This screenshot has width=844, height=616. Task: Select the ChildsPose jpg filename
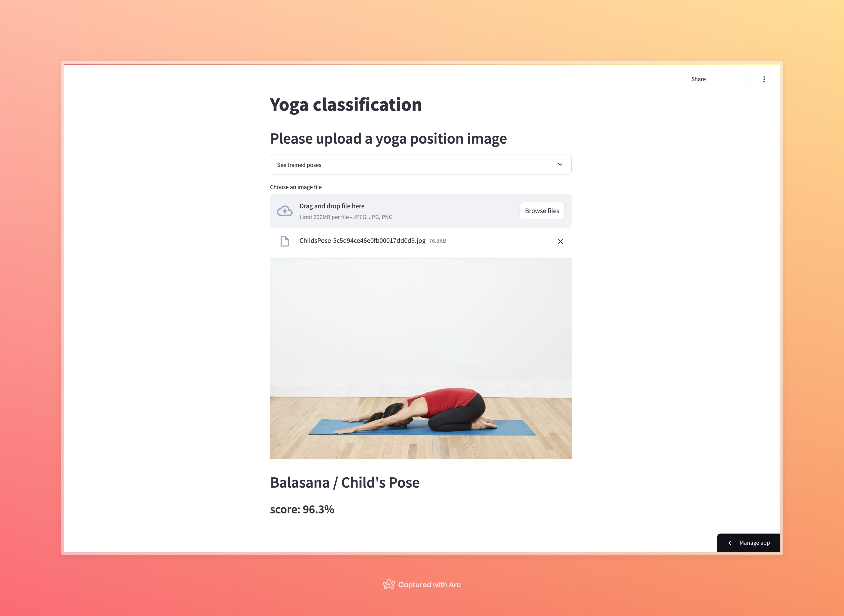pyautogui.click(x=362, y=240)
